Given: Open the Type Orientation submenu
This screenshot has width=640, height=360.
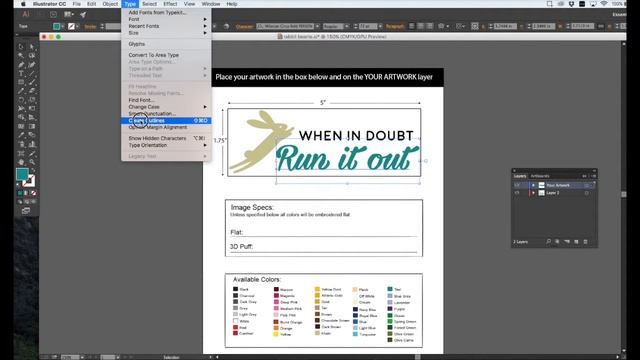Looking at the screenshot, I should click(166, 145).
